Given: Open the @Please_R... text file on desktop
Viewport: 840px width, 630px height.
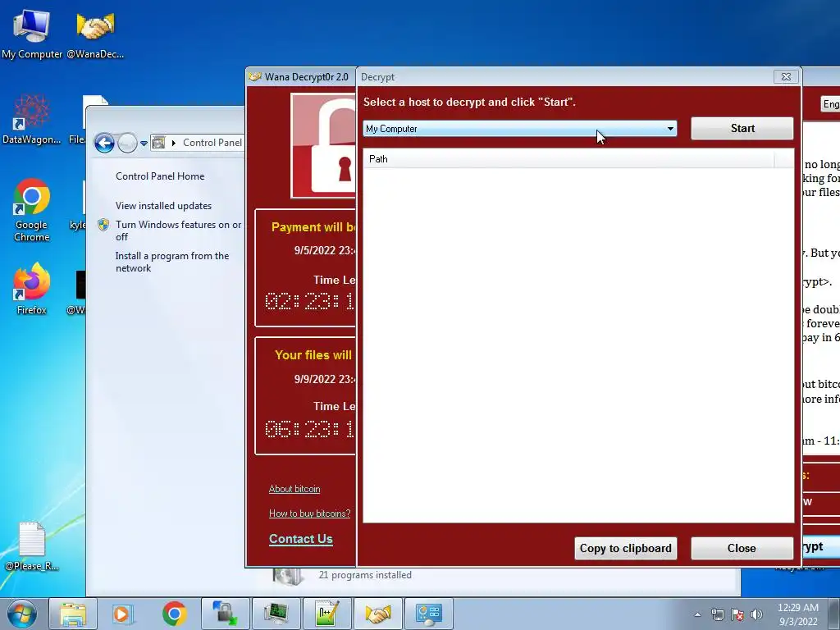Looking at the screenshot, I should (32, 546).
